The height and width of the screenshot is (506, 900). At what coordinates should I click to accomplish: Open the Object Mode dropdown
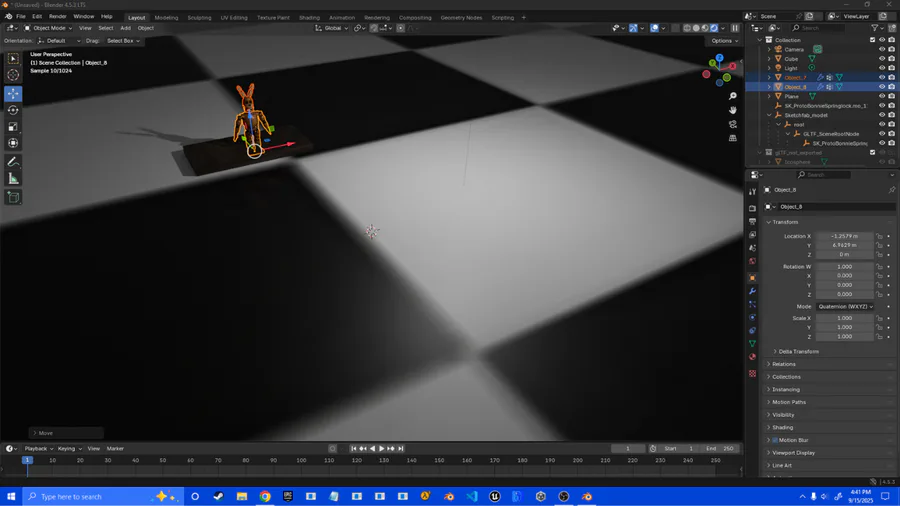point(48,28)
